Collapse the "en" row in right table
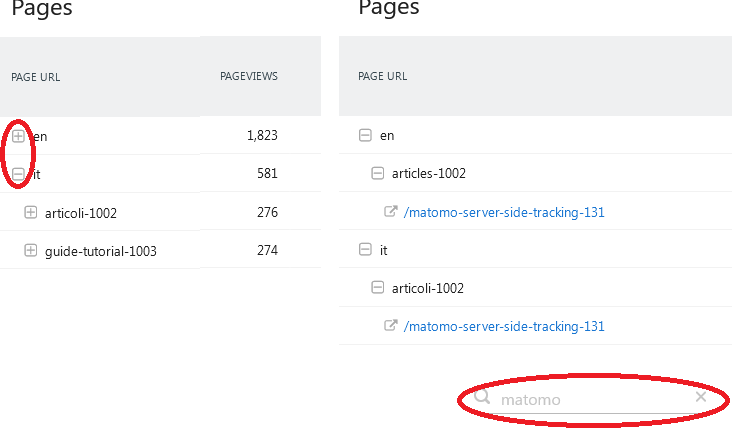This screenshot has height=434, width=733. (365, 135)
